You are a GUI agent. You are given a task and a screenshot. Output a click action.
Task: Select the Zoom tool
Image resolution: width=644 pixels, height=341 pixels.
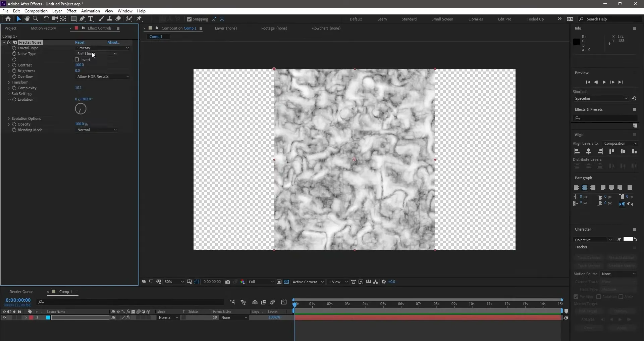click(36, 19)
